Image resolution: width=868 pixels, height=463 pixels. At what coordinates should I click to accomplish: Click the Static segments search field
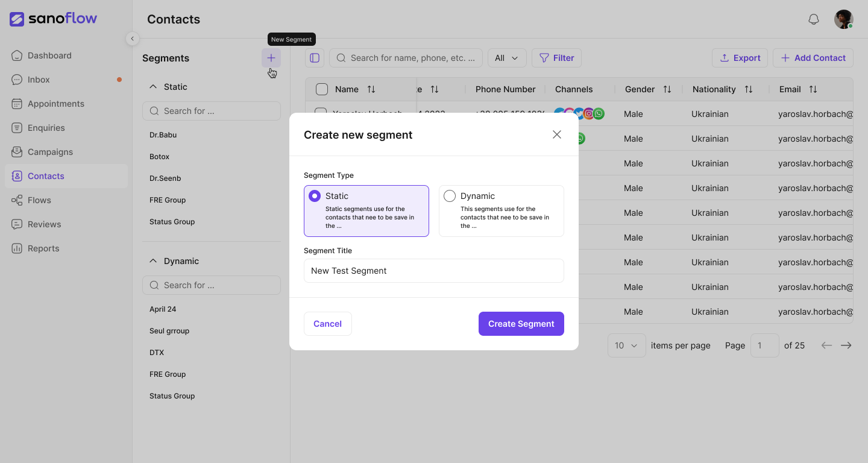(x=212, y=111)
